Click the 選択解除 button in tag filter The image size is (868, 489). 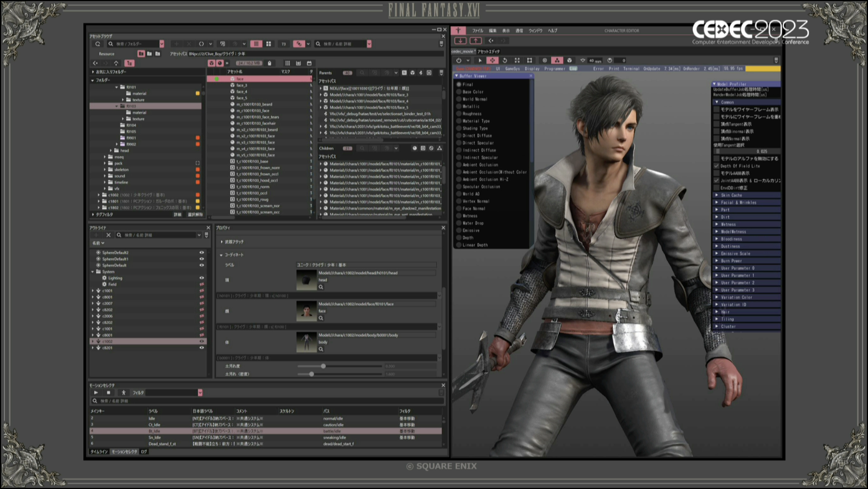pos(195,215)
